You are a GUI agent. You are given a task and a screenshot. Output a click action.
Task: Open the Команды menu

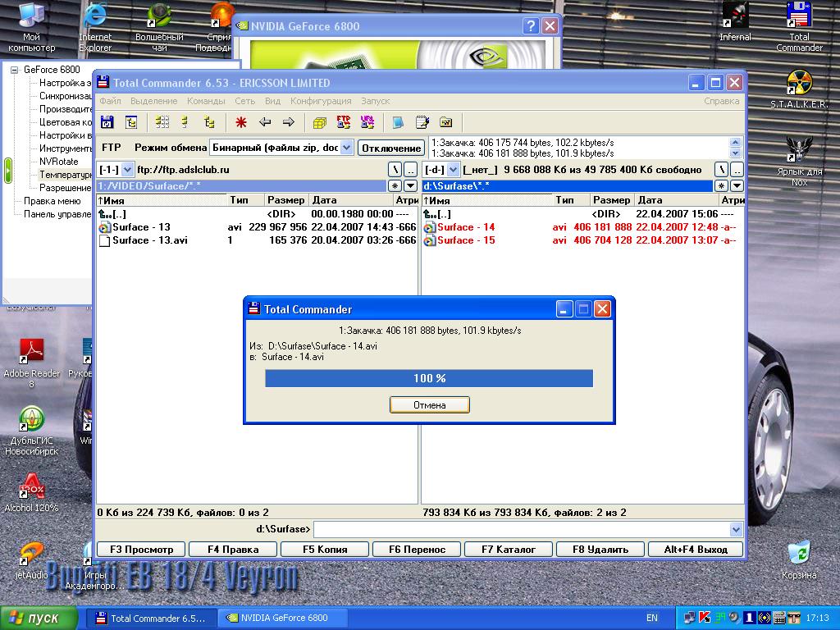pyautogui.click(x=206, y=101)
